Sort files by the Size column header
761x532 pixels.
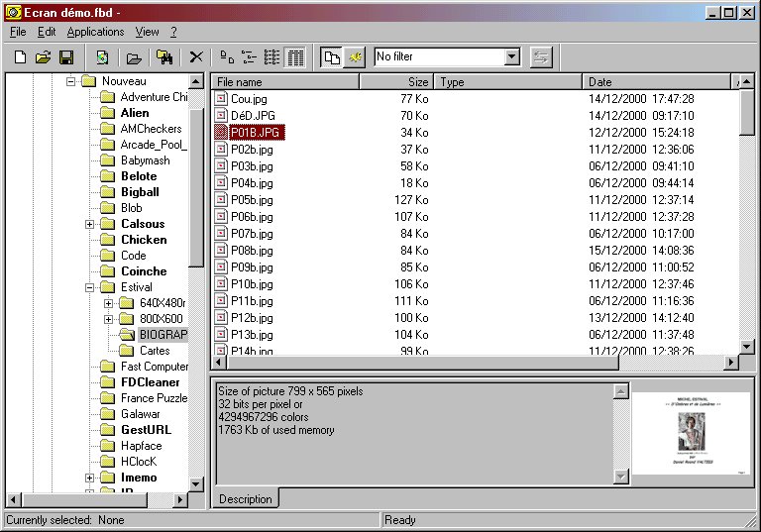point(396,82)
